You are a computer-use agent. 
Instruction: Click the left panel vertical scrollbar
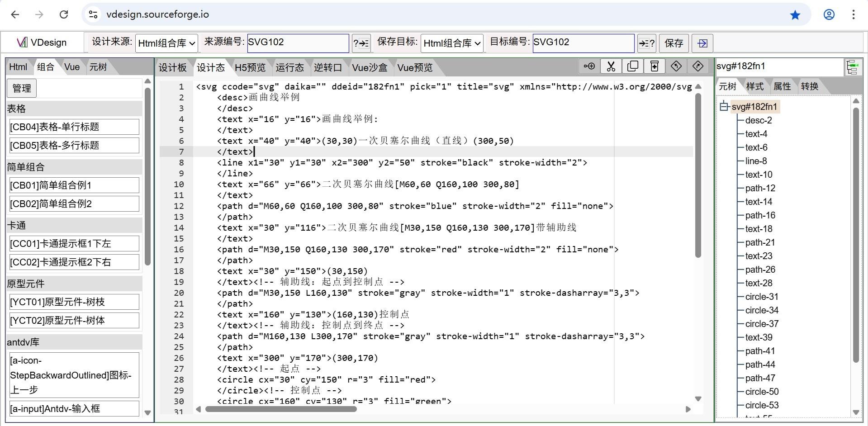click(147, 176)
